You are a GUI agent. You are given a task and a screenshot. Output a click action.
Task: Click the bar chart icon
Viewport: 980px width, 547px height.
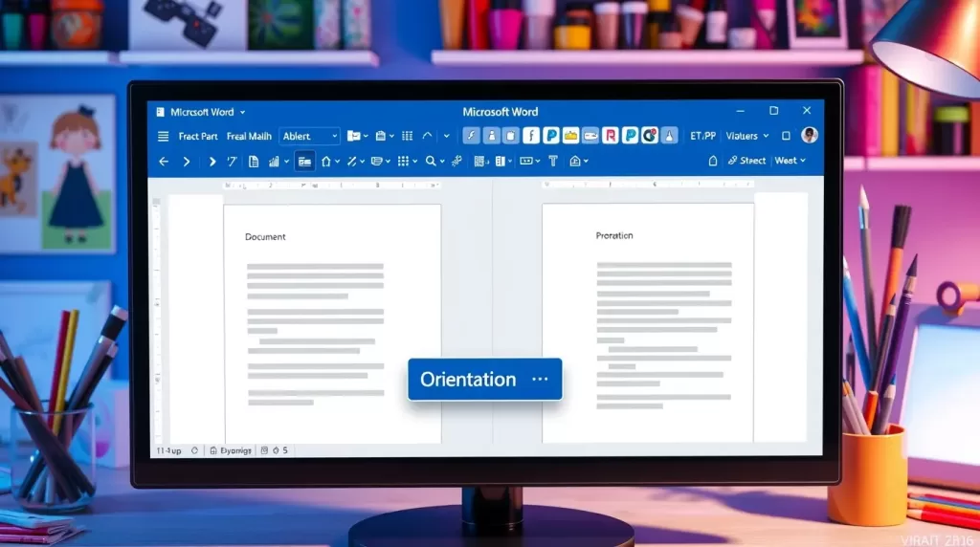coord(274,161)
